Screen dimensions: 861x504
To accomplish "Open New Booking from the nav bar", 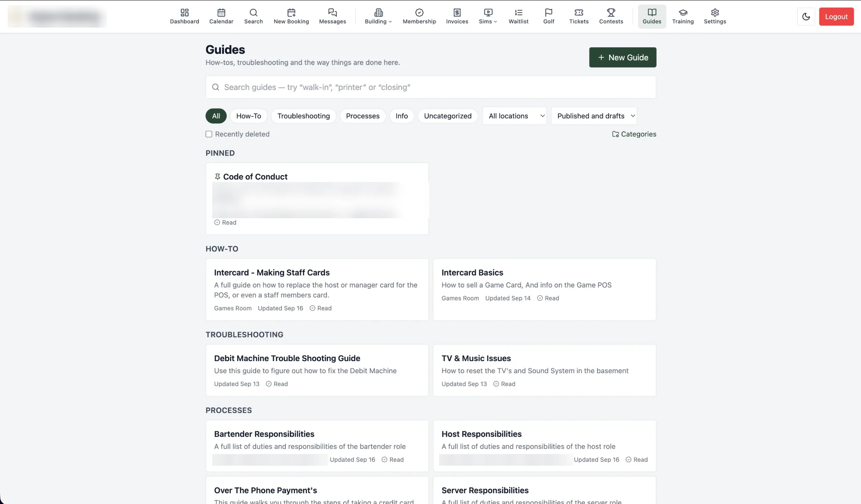I will click(291, 16).
